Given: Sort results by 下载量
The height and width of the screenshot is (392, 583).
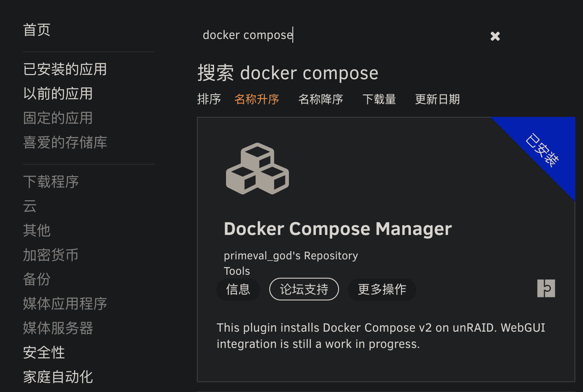Looking at the screenshot, I should tap(379, 100).
